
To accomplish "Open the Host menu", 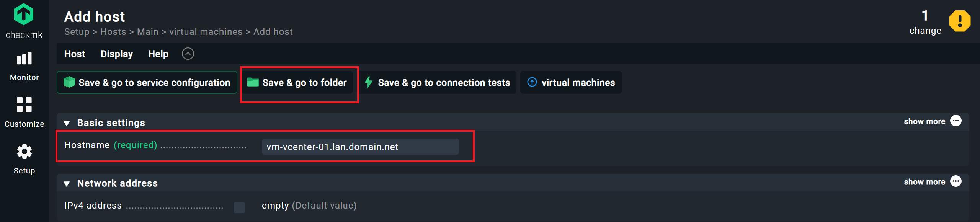I will (75, 54).
